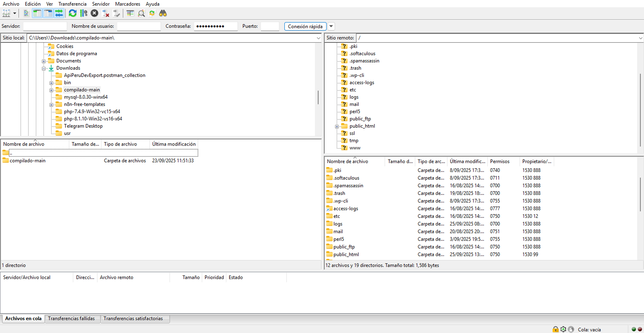This screenshot has height=333, width=644.
Task: Open the quick connect history dropdown
Action: pos(331,26)
